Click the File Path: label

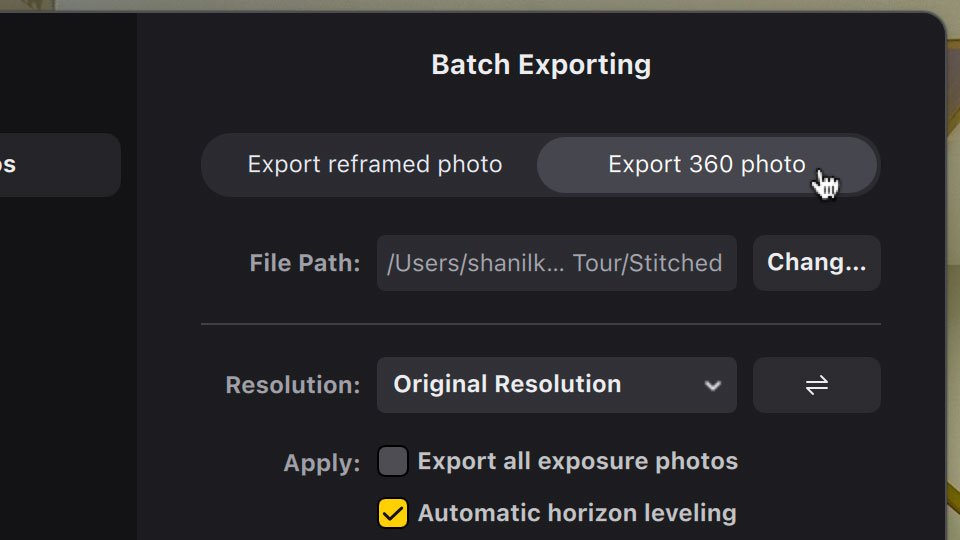click(x=304, y=263)
